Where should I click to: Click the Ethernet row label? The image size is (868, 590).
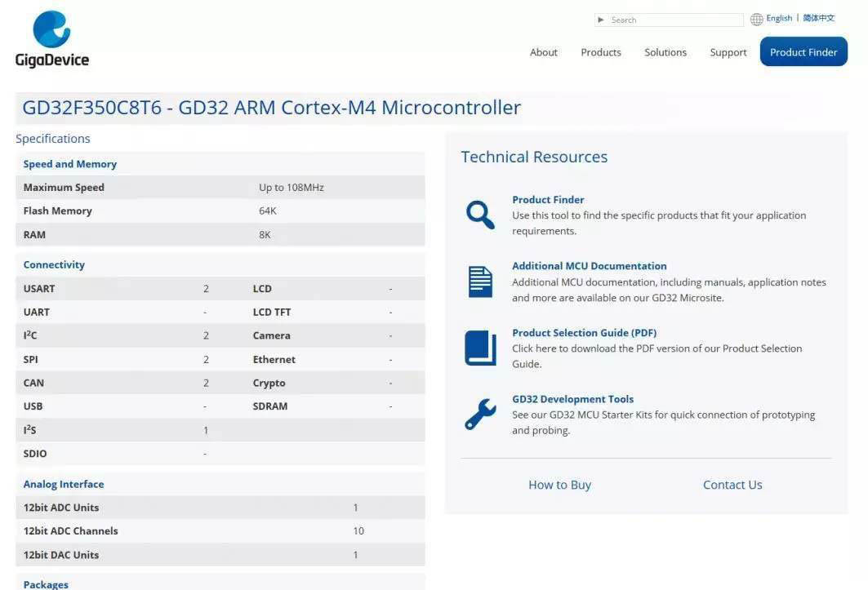pos(274,359)
